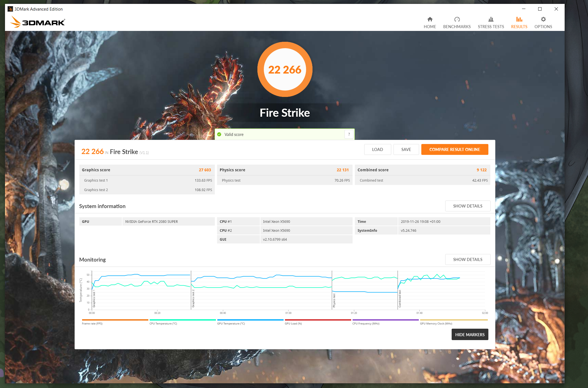Click the System information section heading
This screenshot has height=388, width=588.
pyautogui.click(x=102, y=206)
